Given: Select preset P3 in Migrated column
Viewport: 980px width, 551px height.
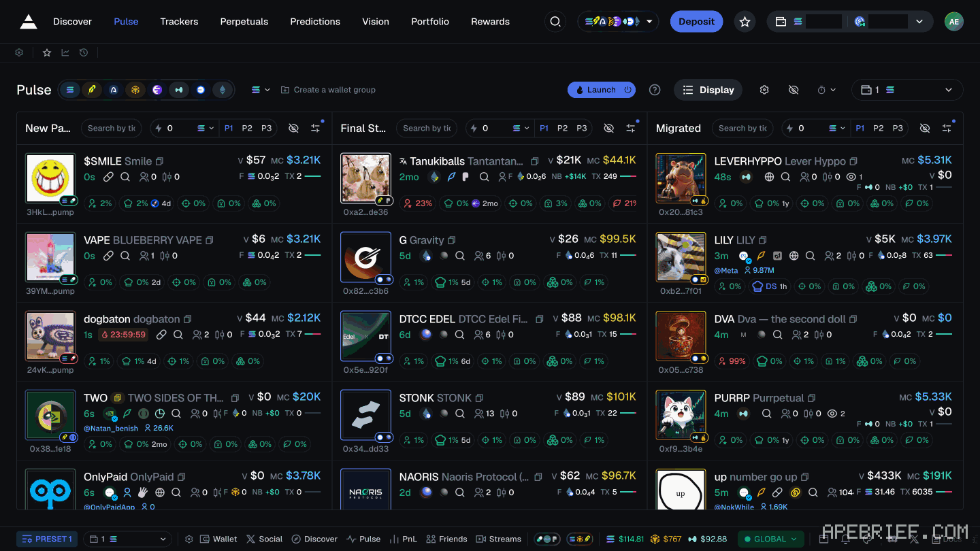Looking at the screenshot, I should [898, 128].
